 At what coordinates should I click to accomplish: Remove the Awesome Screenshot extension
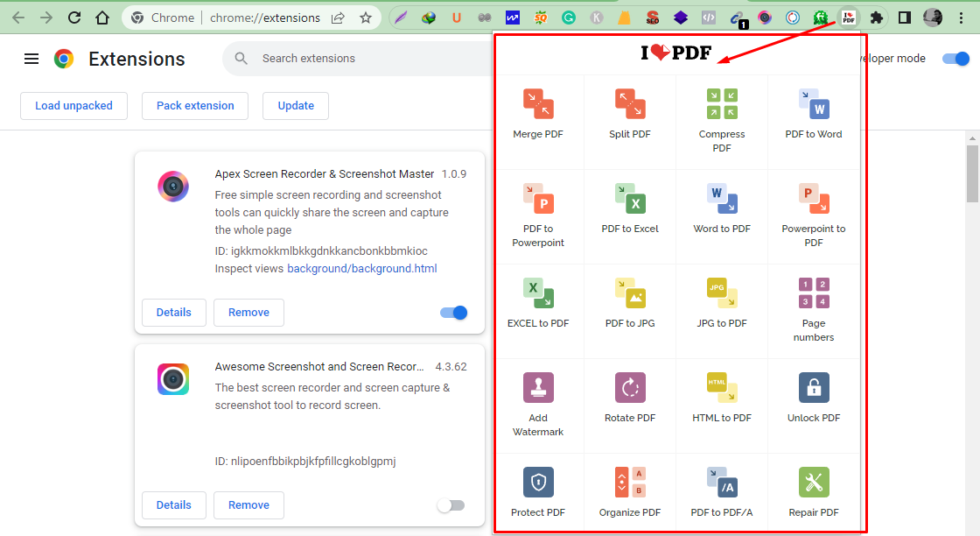click(248, 505)
